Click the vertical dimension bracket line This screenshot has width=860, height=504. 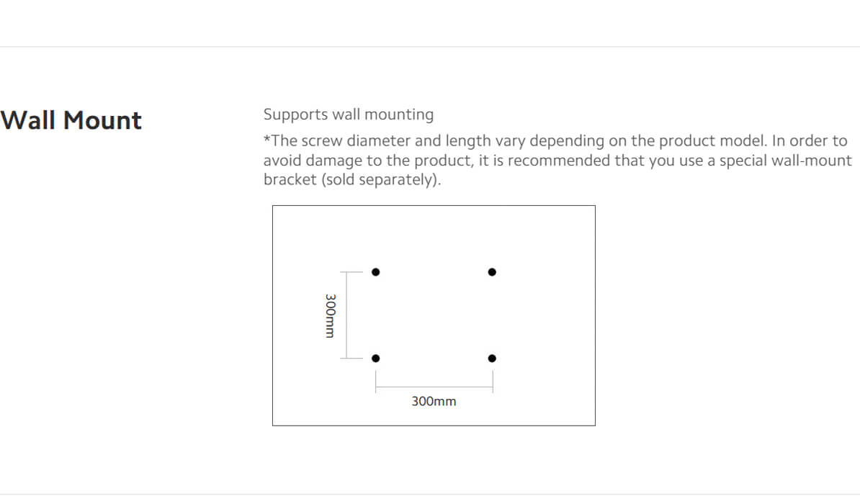point(346,315)
